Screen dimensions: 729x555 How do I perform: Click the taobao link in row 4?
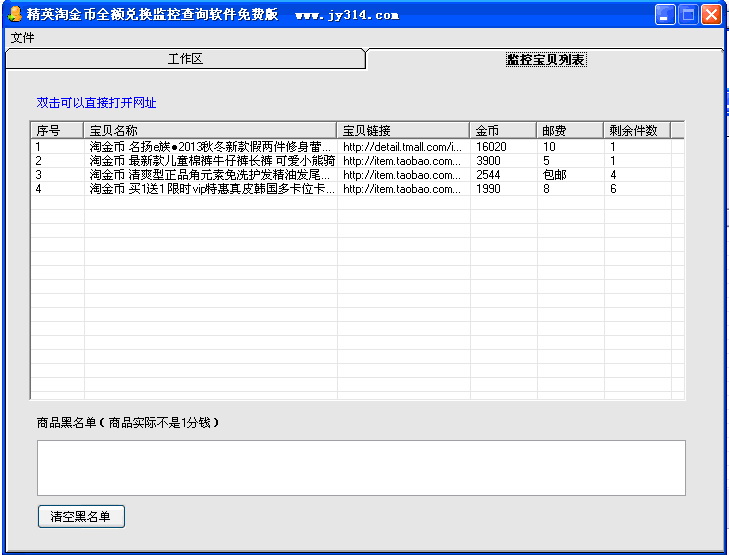click(x=402, y=189)
